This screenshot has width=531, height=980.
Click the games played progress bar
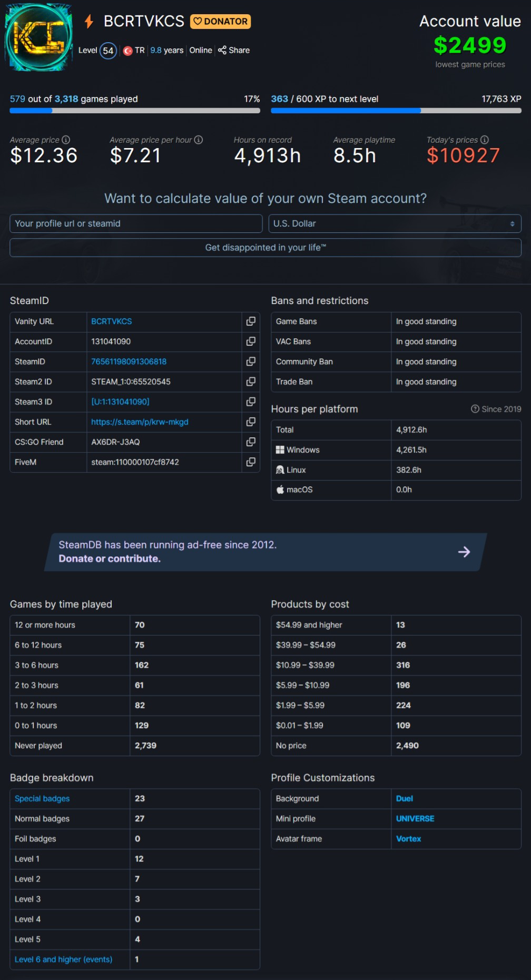135,111
